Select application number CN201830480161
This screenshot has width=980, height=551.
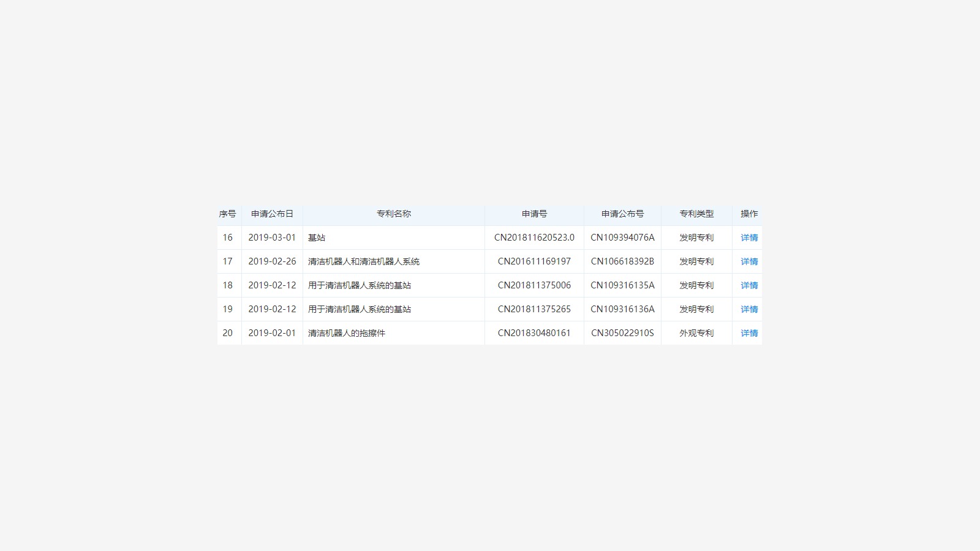[x=534, y=333]
